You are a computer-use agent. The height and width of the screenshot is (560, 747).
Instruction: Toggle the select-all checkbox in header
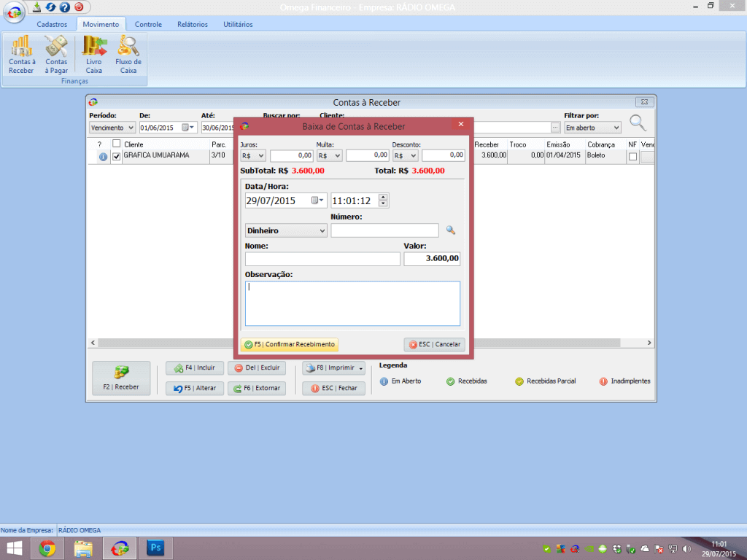[117, 144]
